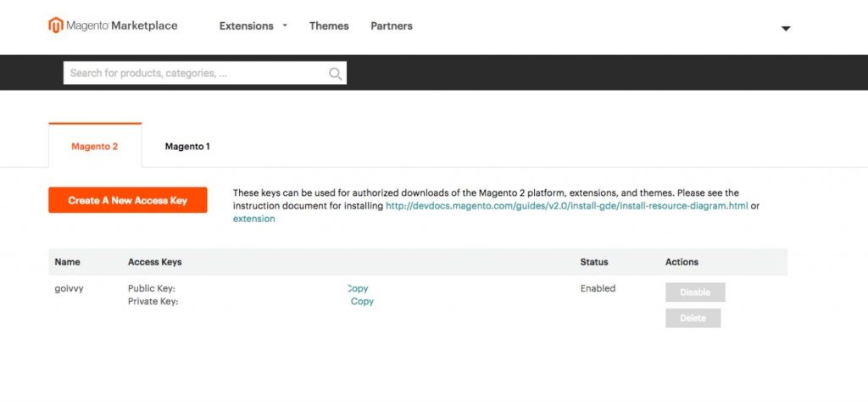Open the extension instruction link
Screen dimensions: 868x401
[254, 219]
